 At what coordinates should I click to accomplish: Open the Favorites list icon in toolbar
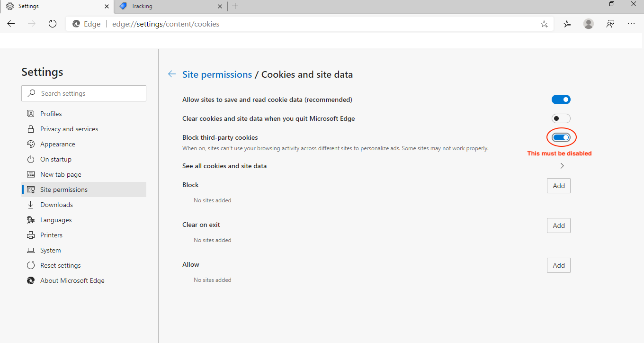(567, 24)
